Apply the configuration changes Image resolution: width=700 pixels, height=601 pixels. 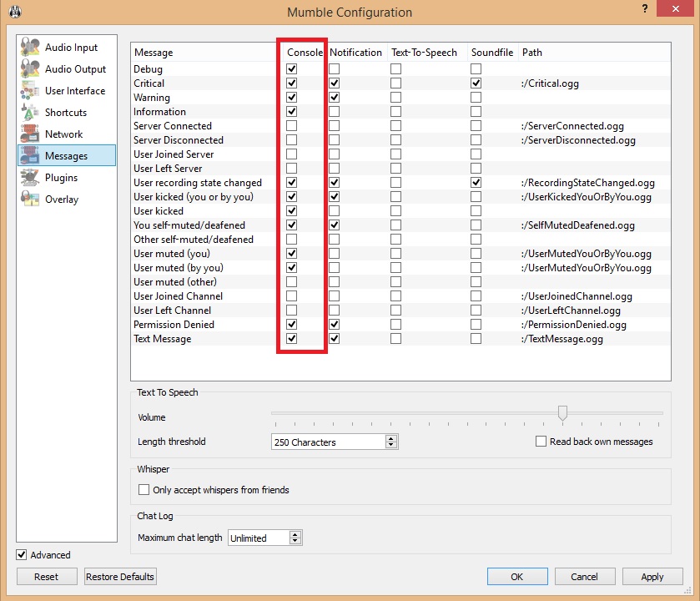point(652,577)
